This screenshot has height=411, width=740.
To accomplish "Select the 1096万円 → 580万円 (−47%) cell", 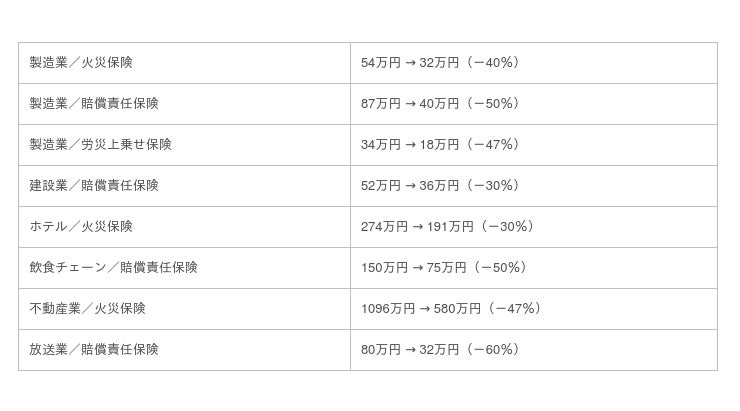I will point(534,309).
